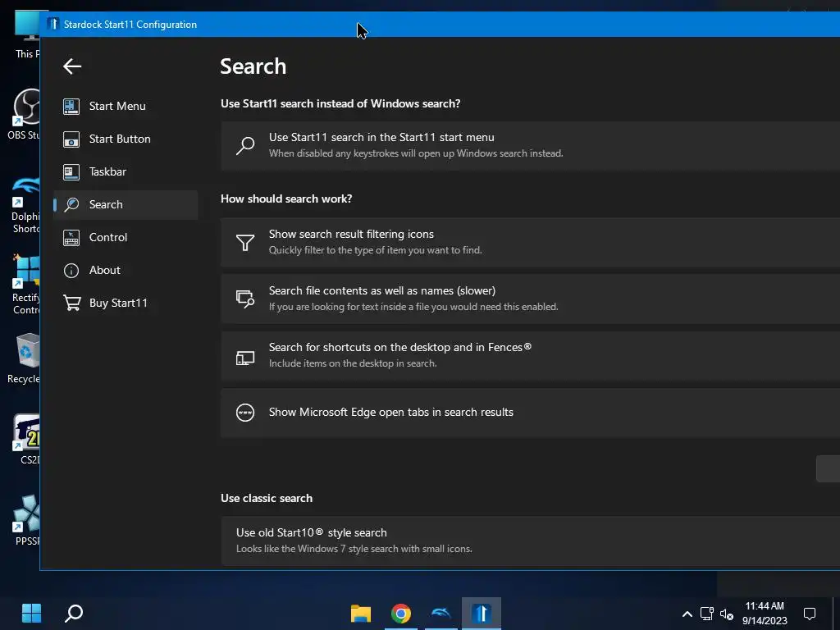This screenshot has width=840, height=630.
Task: Click the file contents search icon
Action: pyautogui.click(x=245, y=299)
